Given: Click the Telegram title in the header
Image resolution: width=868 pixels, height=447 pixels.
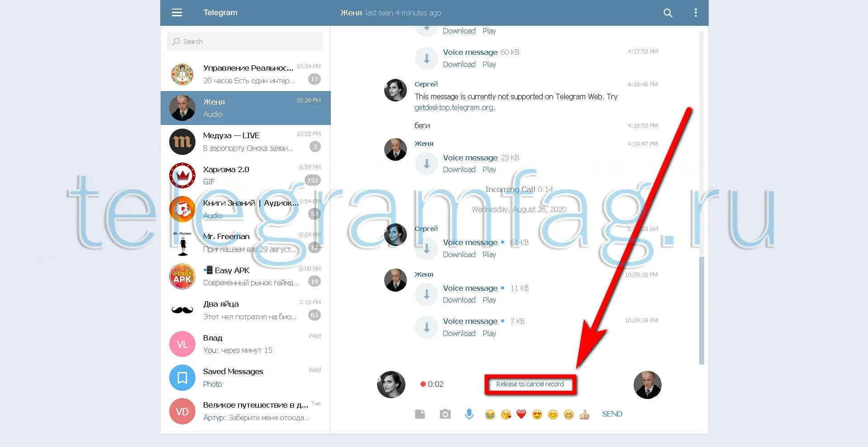Looking at the screenshot, I should [x=220, y=13].
